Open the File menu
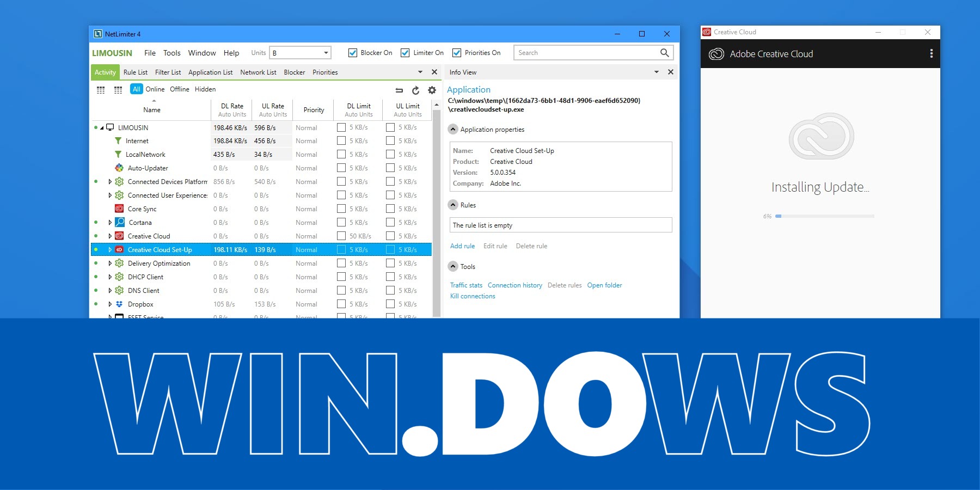 (x=150, y=53)
